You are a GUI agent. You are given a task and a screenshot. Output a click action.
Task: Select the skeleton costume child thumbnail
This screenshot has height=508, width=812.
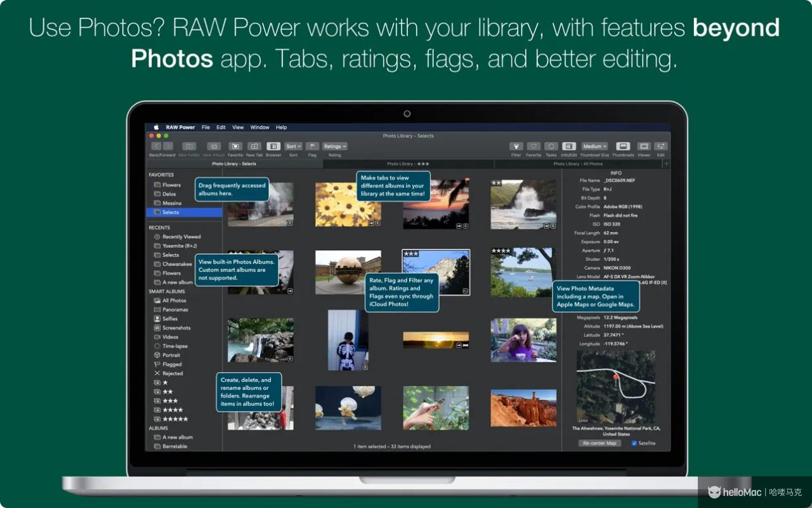tap(348, 340)
